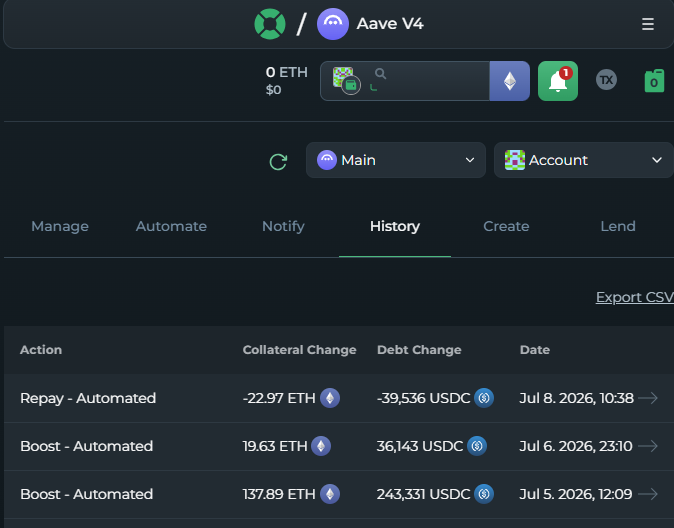Click the pixel avatar in Account dropdown
The height and width of the screenshot is (528, 674).
515,160
